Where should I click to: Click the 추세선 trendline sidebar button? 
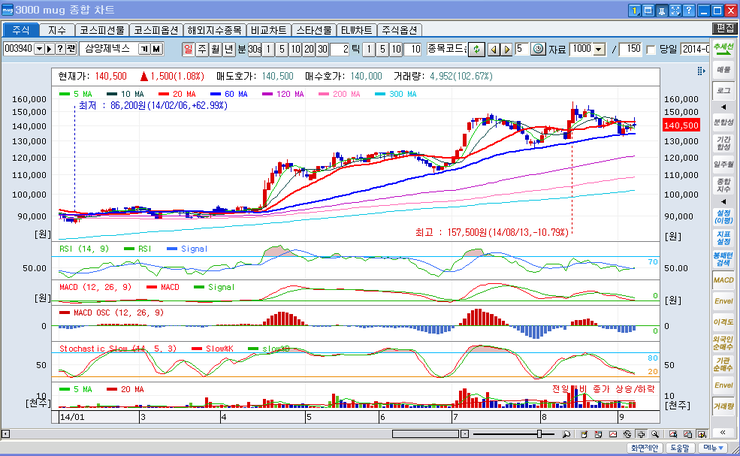point(723,48)
